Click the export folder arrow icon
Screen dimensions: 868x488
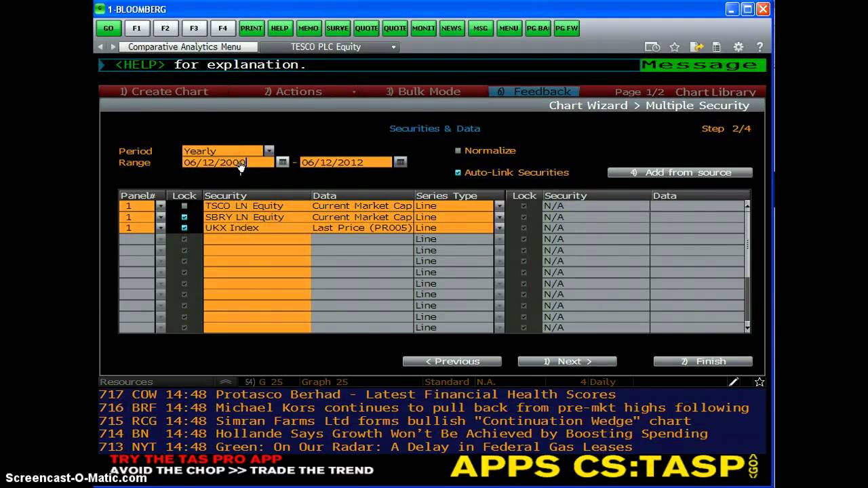pyautogui.click(x=696, y=47)
